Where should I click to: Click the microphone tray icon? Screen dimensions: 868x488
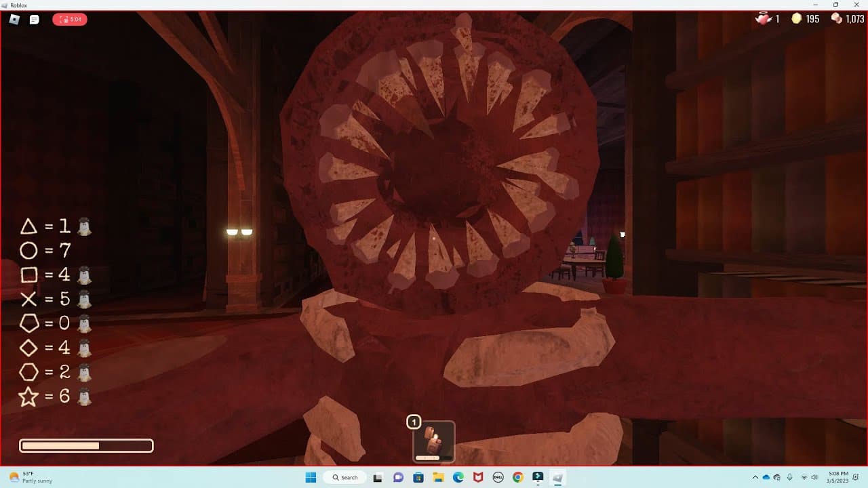tap(790, 477)
